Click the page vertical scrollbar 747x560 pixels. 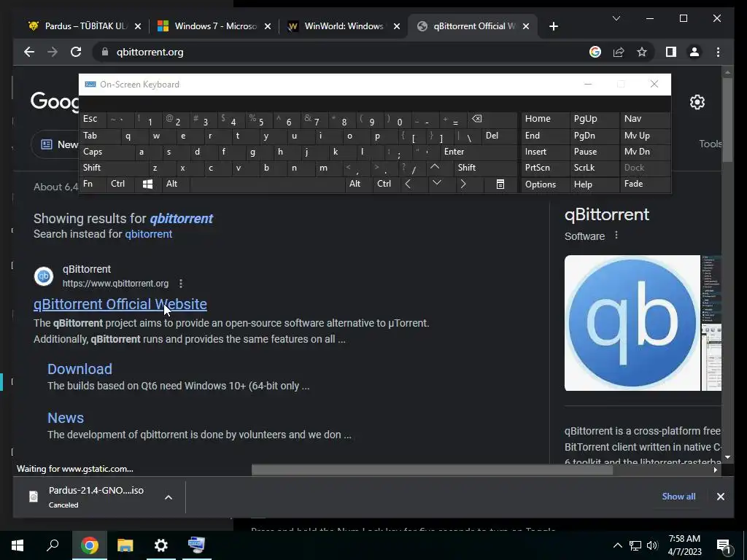coord(727,120)
